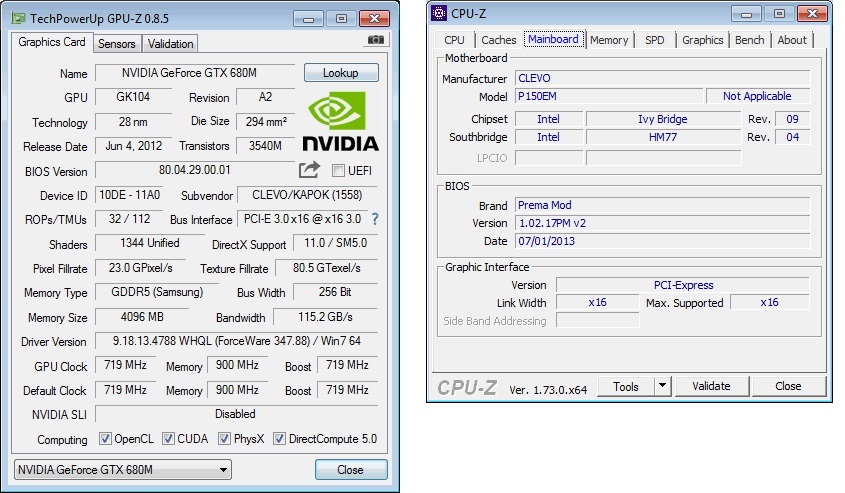Open the Memory tab in CPU-Z
845x493 pixels.
609,40
